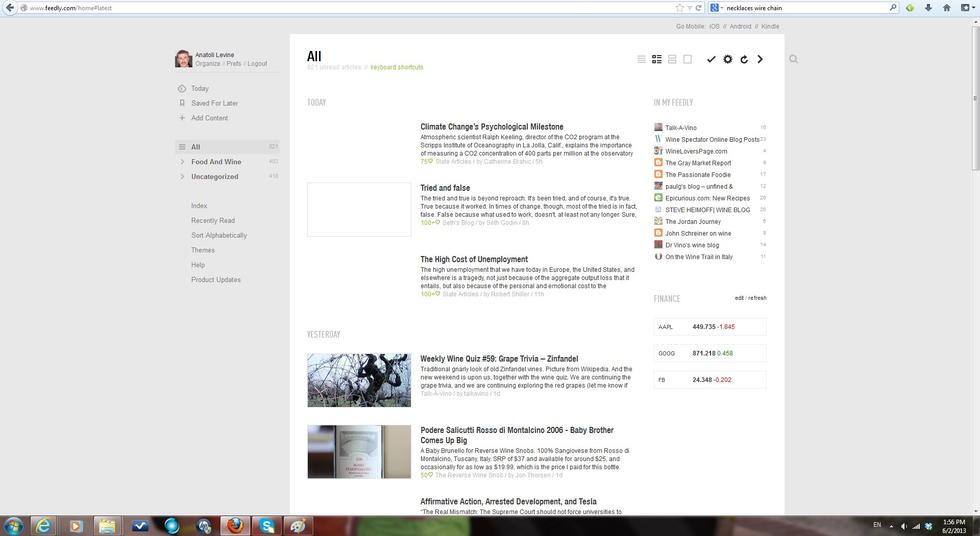Screen dimensions: 980x536
Task: Click the Zinfandel vines article thumbnail
Action: click(x=359, y=380)
